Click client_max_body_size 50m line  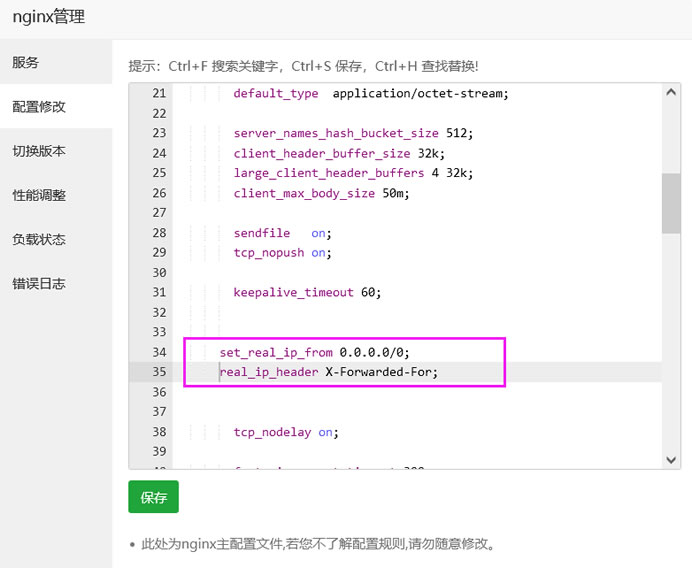321,193
